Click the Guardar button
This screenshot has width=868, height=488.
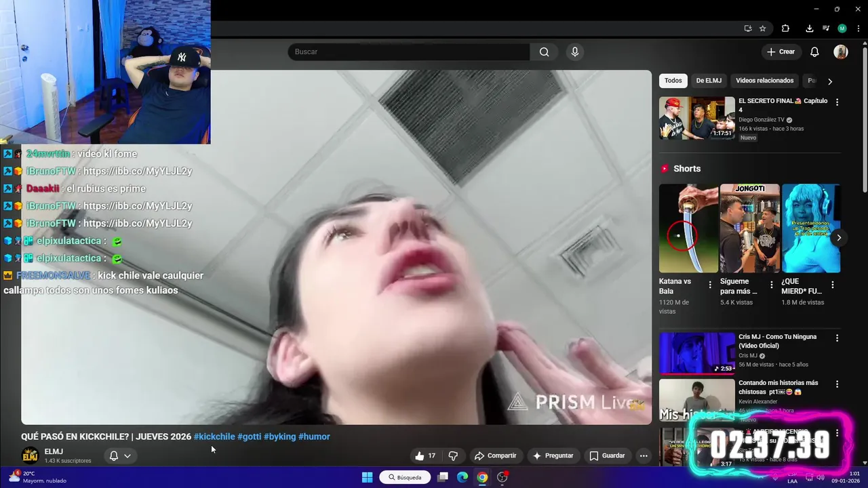[x=607, y=456]
